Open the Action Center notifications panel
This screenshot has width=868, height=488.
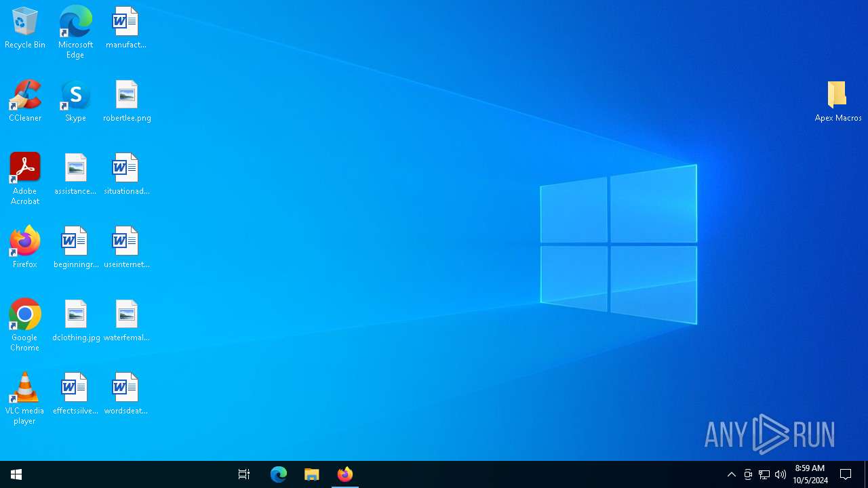(846, 474)
